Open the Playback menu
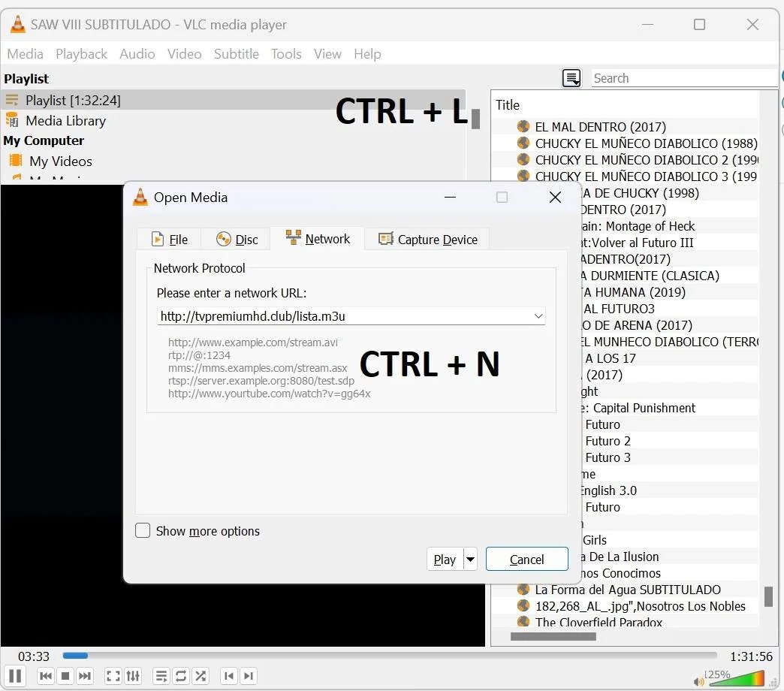784x691 pixels. [82, 53]
